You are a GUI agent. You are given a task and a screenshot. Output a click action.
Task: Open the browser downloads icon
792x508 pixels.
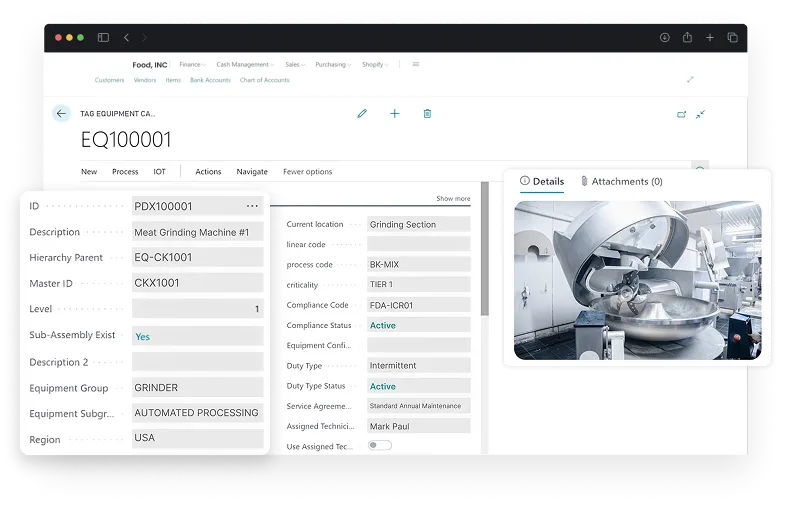665,37
